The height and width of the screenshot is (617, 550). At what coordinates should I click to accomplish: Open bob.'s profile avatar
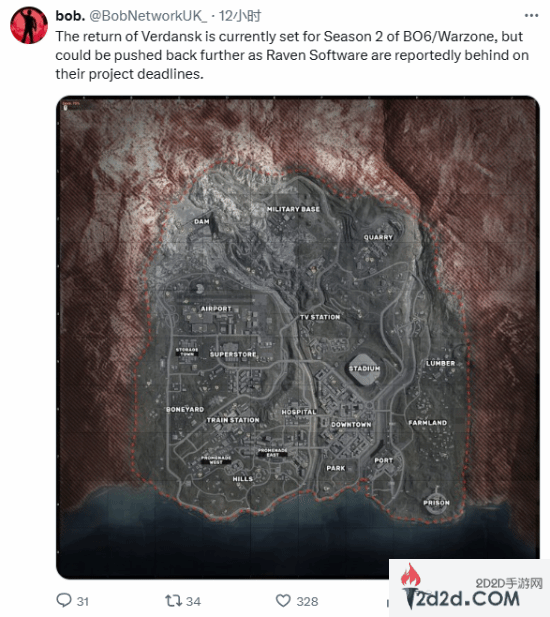(29, 25)
